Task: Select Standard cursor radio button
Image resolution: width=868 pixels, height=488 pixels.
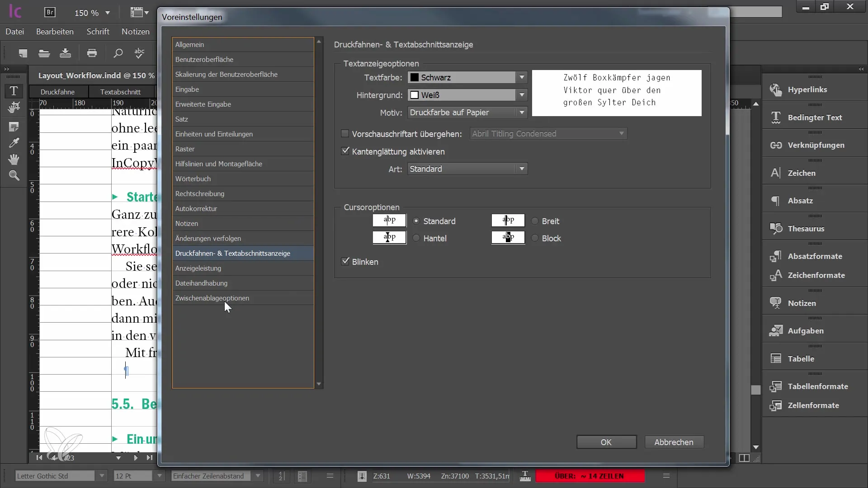Action: point(416,221)
